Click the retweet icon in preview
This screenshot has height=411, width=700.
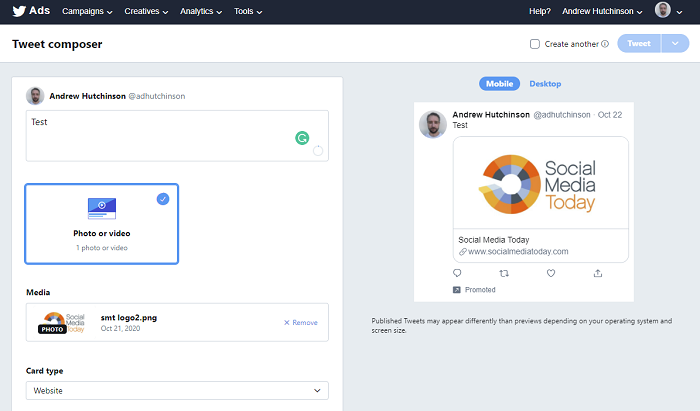click(504, 273)
